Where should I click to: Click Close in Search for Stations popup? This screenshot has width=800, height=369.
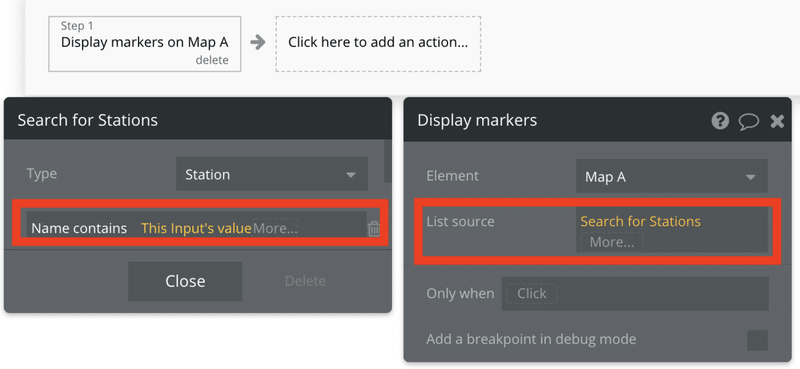[185, 281]
